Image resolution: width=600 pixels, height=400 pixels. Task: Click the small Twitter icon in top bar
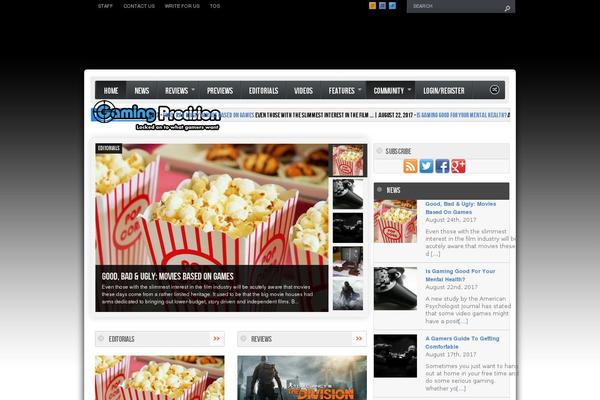(x=392, y=6)
